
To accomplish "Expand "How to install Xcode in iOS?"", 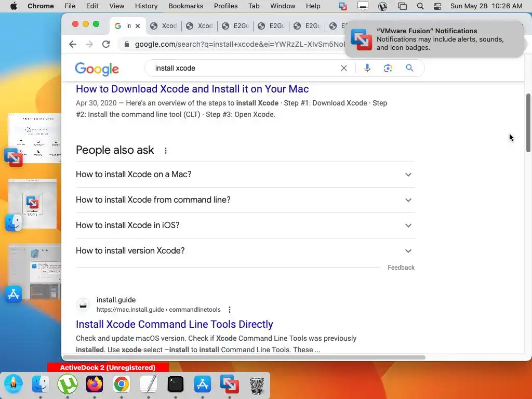I will pyautogui.click(x=245, y=225).
